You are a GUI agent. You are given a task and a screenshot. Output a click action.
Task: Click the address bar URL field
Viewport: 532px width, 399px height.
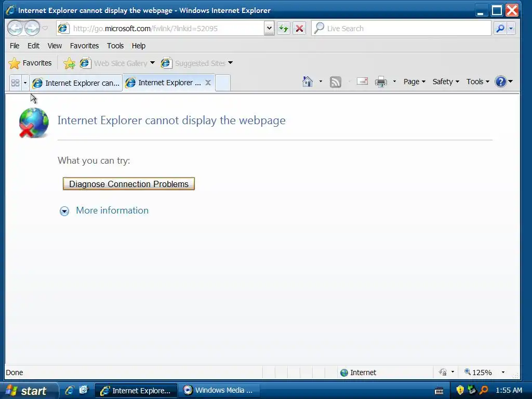(x=160, y=29)
